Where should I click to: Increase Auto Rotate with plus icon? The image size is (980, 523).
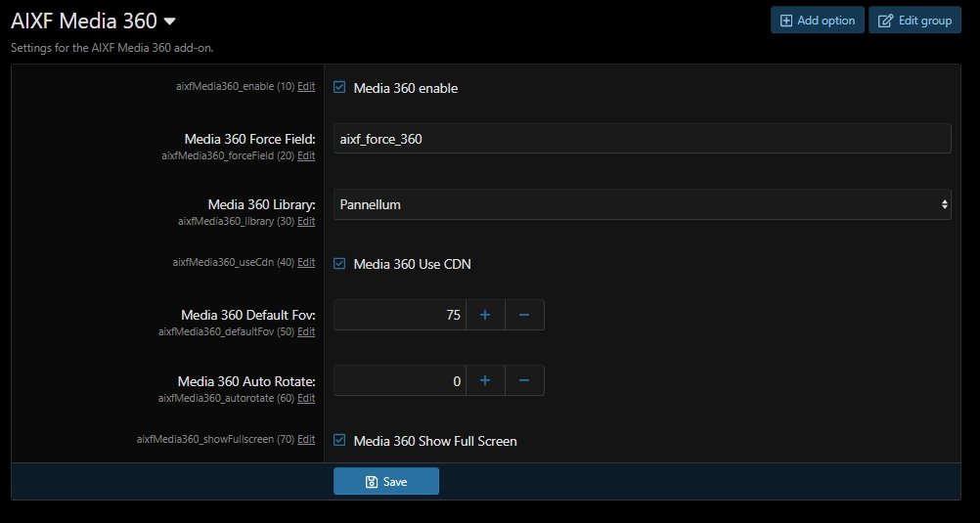click(485, 380)
